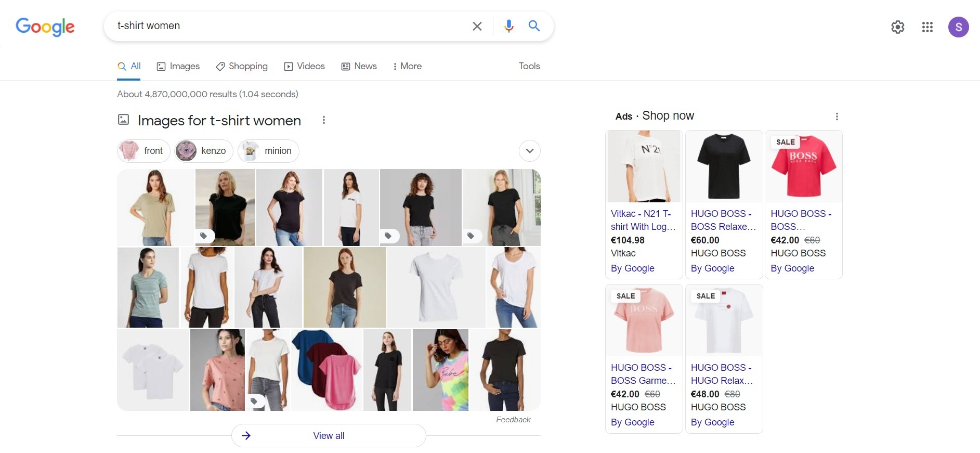Image resolution: width=980 pixels, height=453 pixels.
Task: Open Google settings gear icon
Action: coord(898,27)
